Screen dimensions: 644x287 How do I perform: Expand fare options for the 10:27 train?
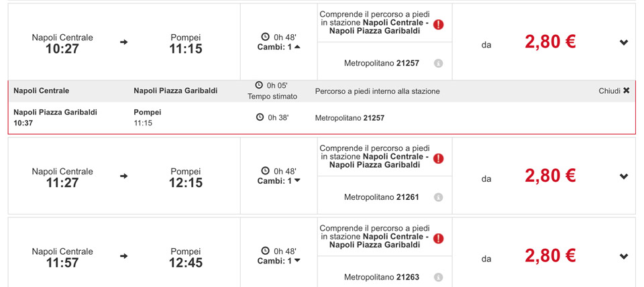pyautogui.click(x=624, y=43)
